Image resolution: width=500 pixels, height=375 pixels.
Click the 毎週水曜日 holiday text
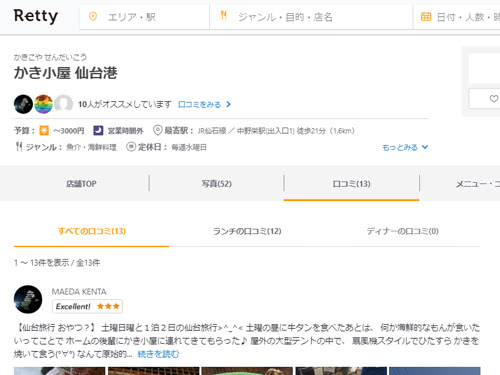click(189, 147)
